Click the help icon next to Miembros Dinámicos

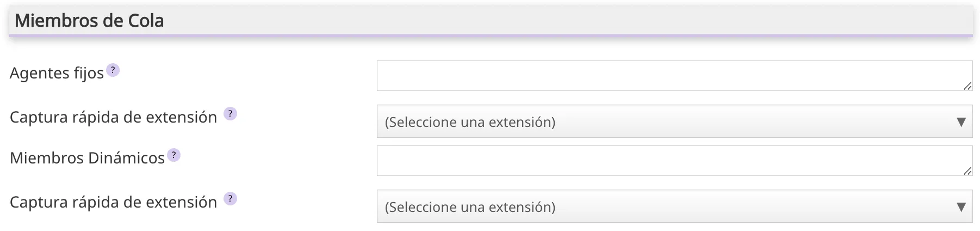[173, 155]
